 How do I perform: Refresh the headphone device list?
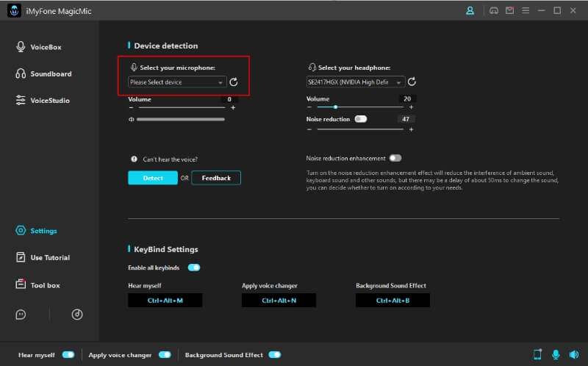[x=412, y=82]
